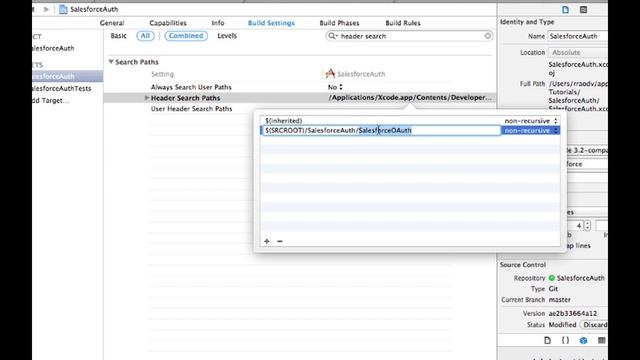Remove selected search path with minus
This screenshot has width=640, height=360.
(x=280, y=241)
